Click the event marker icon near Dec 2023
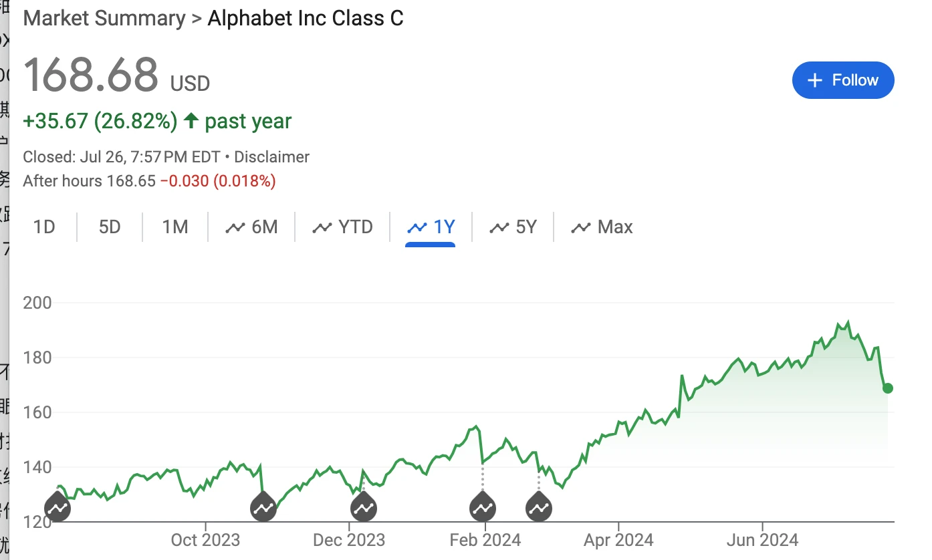The height and width of the screenshot is (560, 932). pyautogui.click(x=364, y=509)
